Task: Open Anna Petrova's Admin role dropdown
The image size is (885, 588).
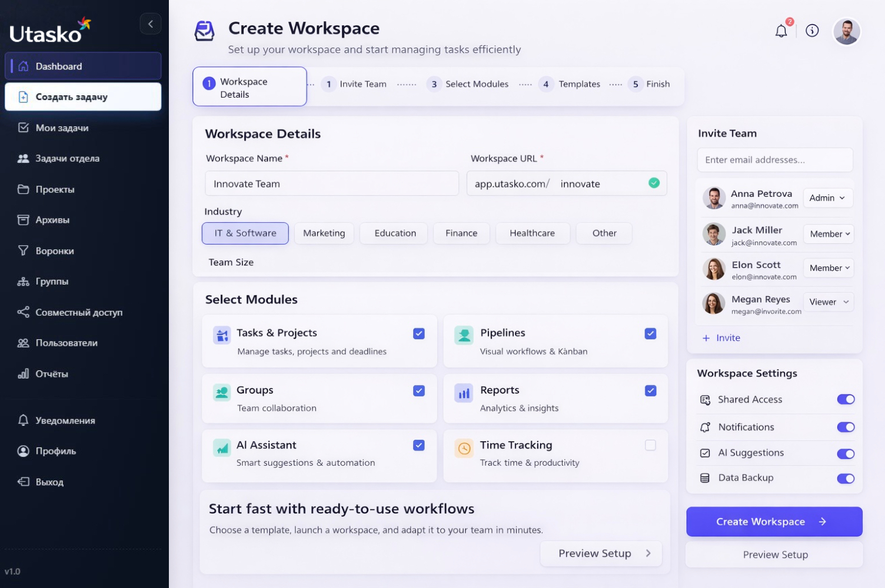Action: pyautogui.click(x=827, y=198)
